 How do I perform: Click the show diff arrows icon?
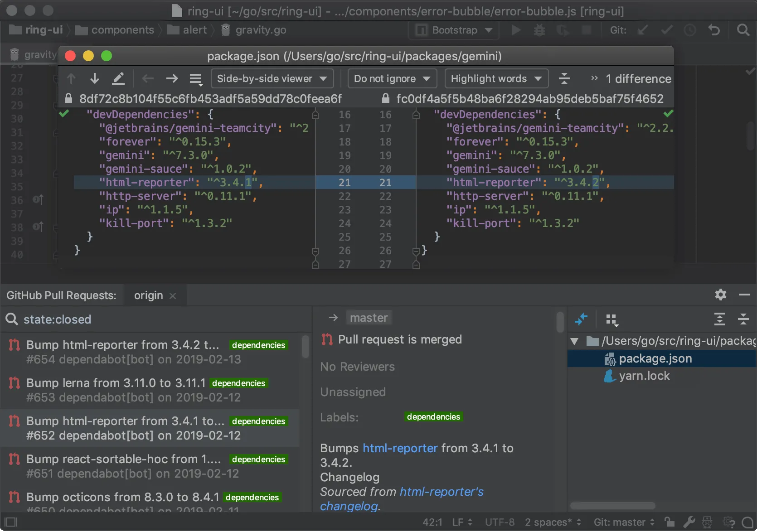581,319
